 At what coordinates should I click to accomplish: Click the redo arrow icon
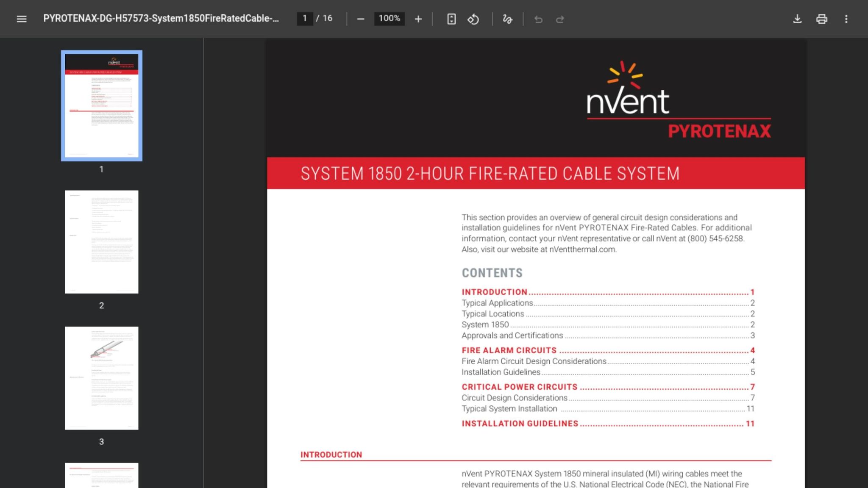560,19
